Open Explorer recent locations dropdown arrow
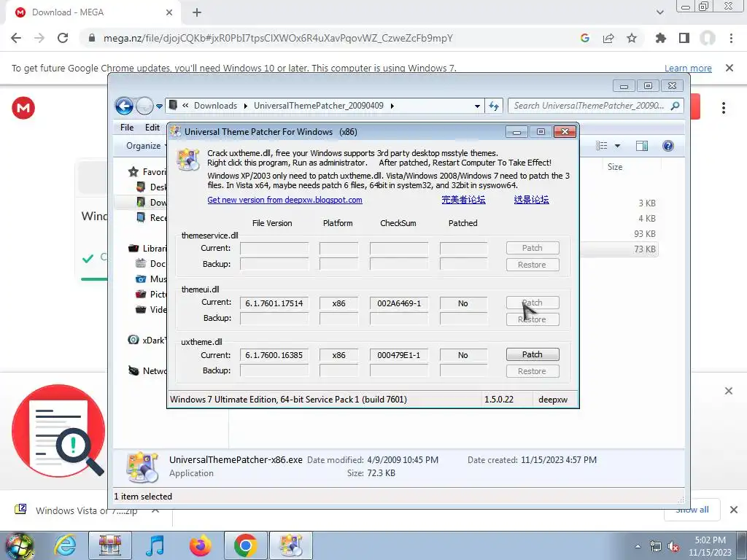 pyautogui.click(x=159, y=106)
